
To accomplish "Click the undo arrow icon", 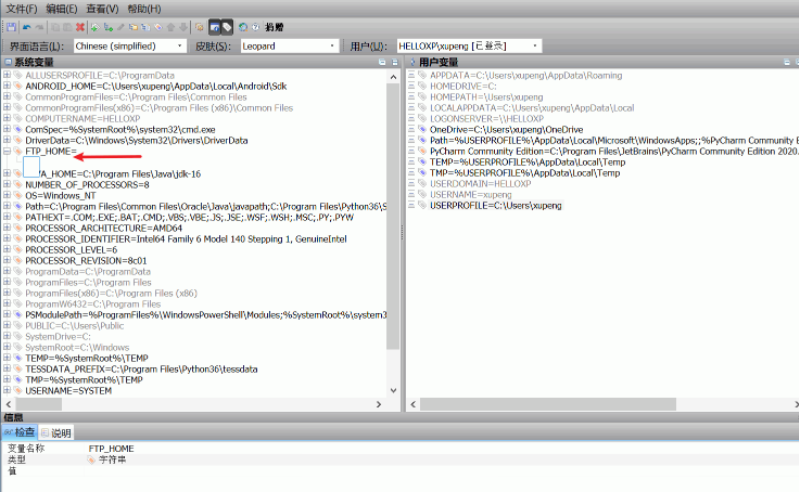I will pos(26,27).
